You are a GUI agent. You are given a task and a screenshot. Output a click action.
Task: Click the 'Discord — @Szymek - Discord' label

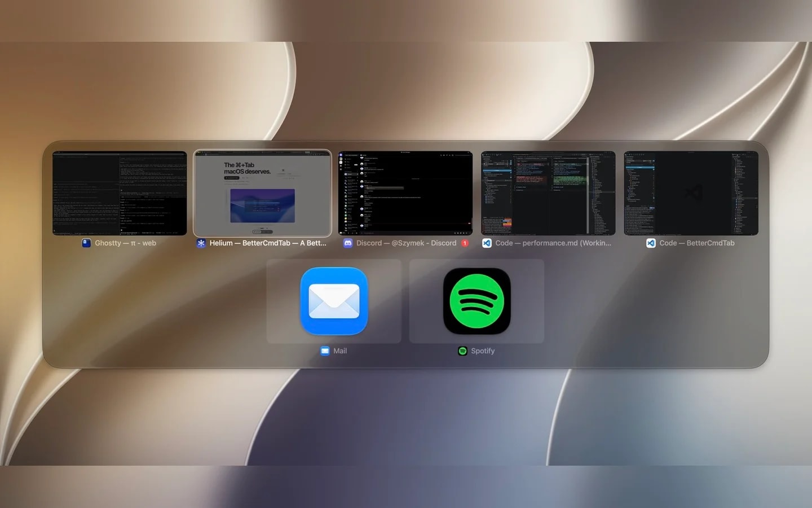click(x=406, y=243)
